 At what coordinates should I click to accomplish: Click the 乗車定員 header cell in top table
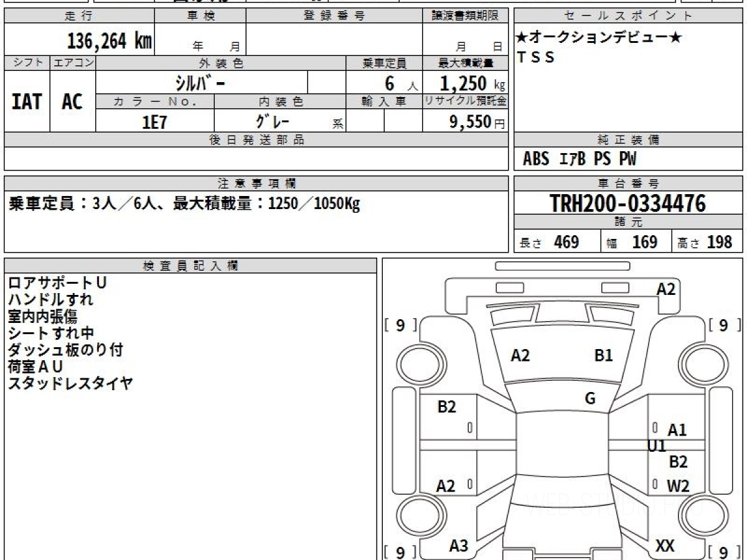(x=384, y=63)
